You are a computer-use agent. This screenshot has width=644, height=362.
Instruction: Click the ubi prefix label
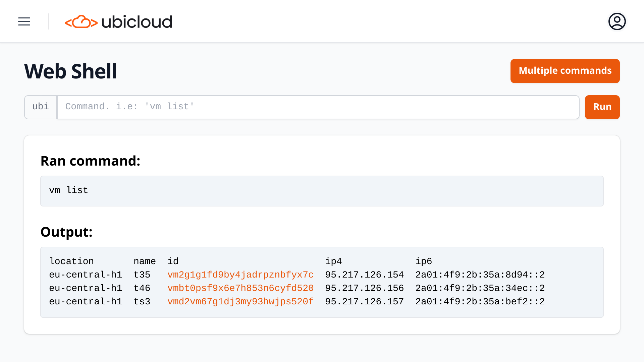(x=41, y=107)
